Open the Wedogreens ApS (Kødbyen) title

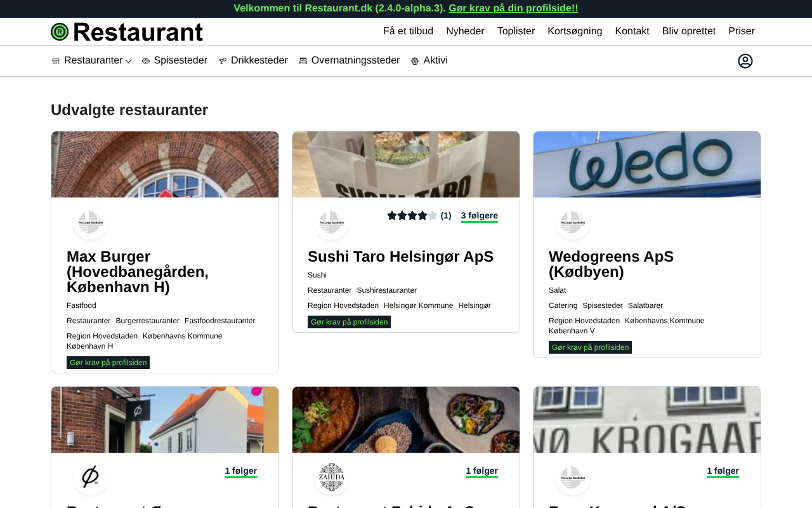pos(611,264)
